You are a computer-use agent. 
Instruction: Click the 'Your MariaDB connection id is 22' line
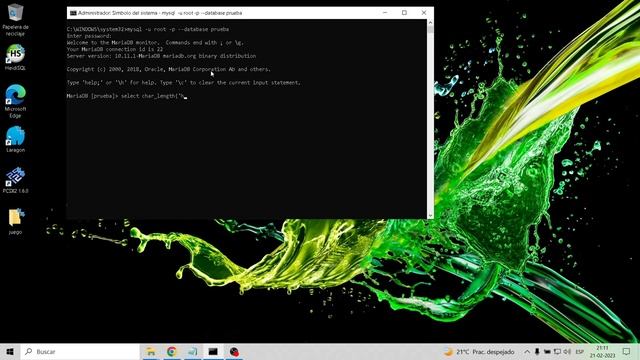coord(115,49)
